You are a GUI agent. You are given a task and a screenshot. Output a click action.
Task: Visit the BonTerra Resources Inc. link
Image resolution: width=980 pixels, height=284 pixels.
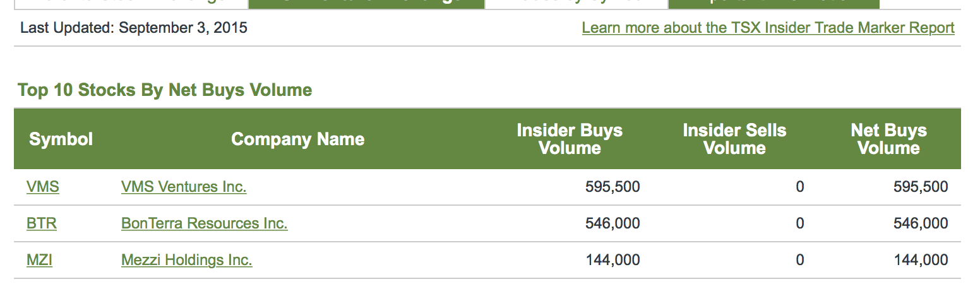pos(204,223)
